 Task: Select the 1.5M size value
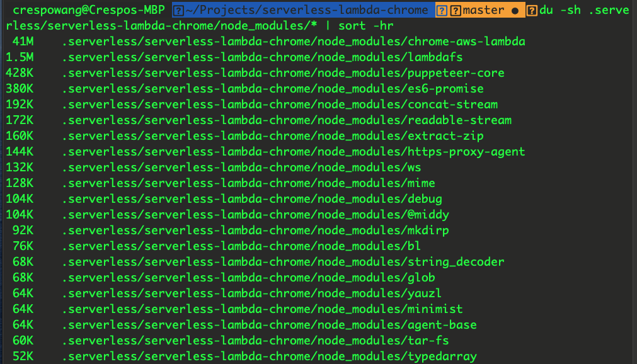point(20,57)
